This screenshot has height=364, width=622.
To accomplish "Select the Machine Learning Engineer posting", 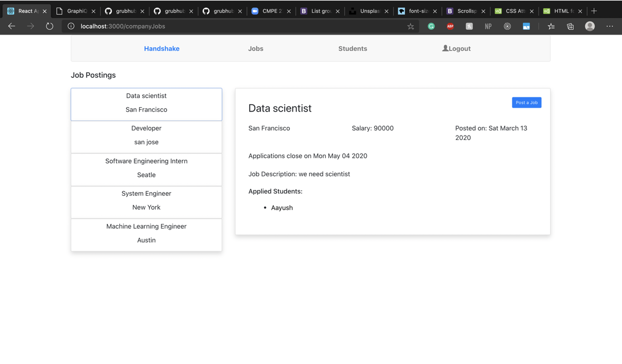I will (x=146, y=235).
